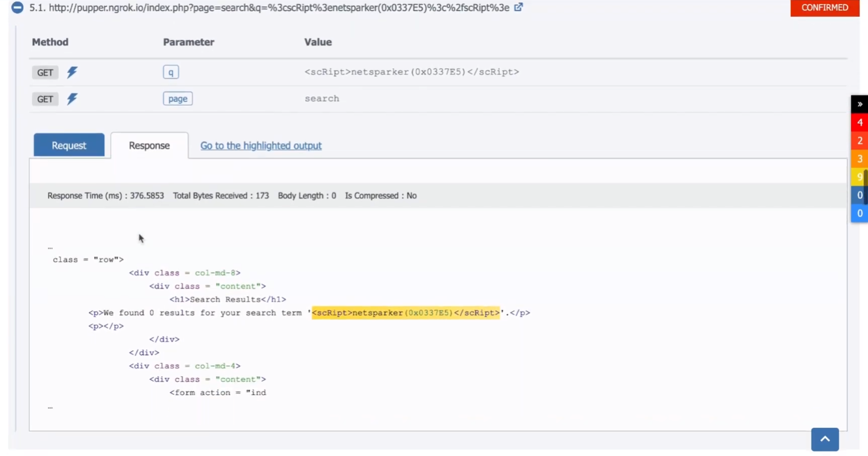Screen dimensions: 868x456
Task: Click the CONFIRMED status badge
Action: 825,8
